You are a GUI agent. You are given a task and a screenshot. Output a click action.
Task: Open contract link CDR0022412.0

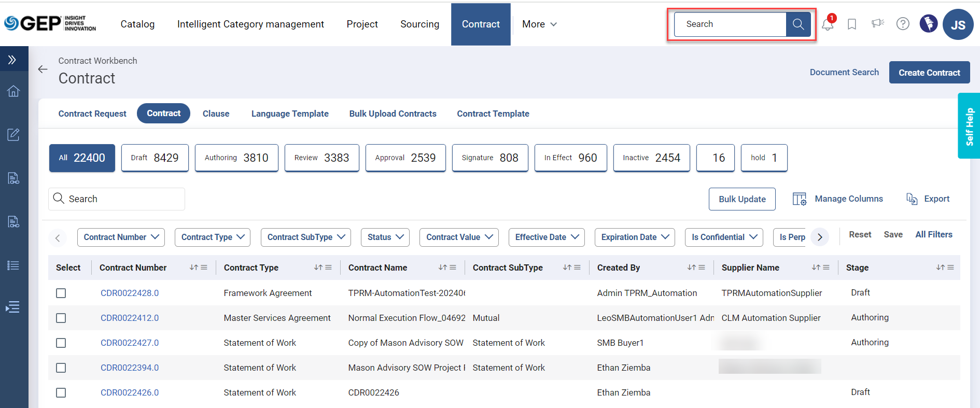tap(130, 318)
